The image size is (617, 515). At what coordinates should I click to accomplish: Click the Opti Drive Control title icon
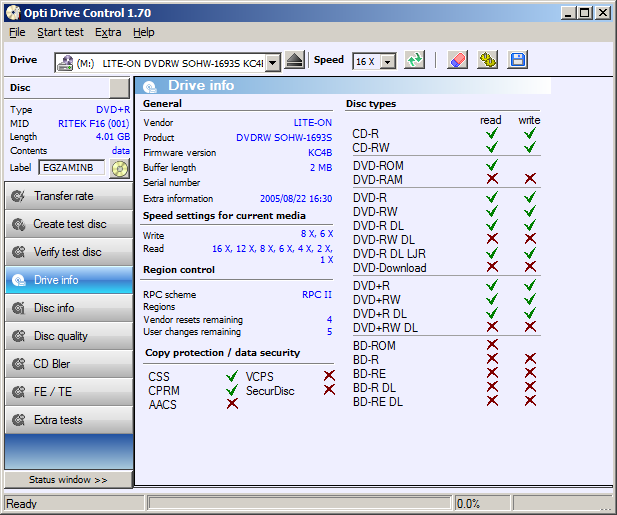point(13,13)
